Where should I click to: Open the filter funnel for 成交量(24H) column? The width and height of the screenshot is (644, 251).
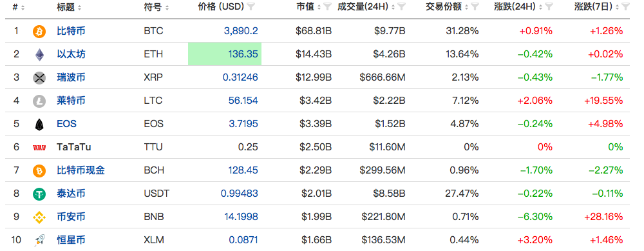402,6
